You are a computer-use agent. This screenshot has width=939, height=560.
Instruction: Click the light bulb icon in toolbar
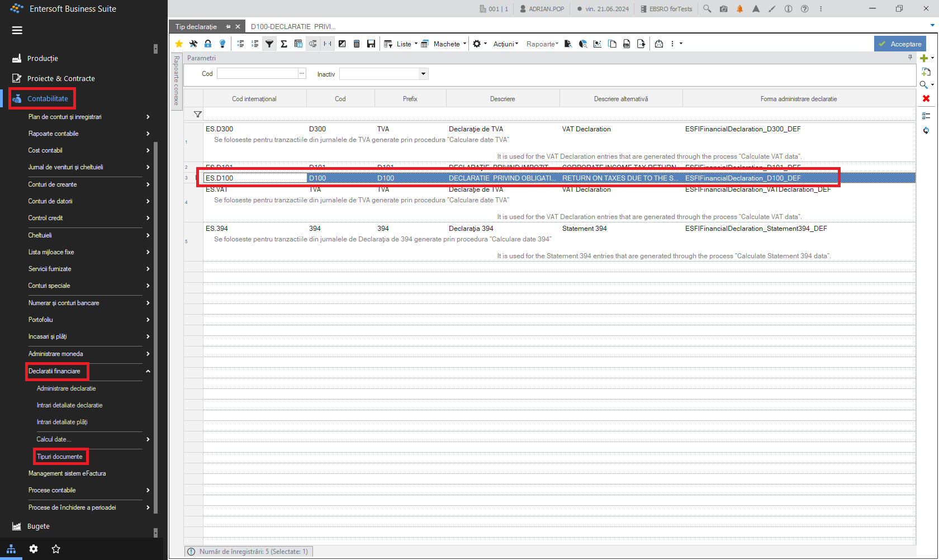click(x=222, y=44)
